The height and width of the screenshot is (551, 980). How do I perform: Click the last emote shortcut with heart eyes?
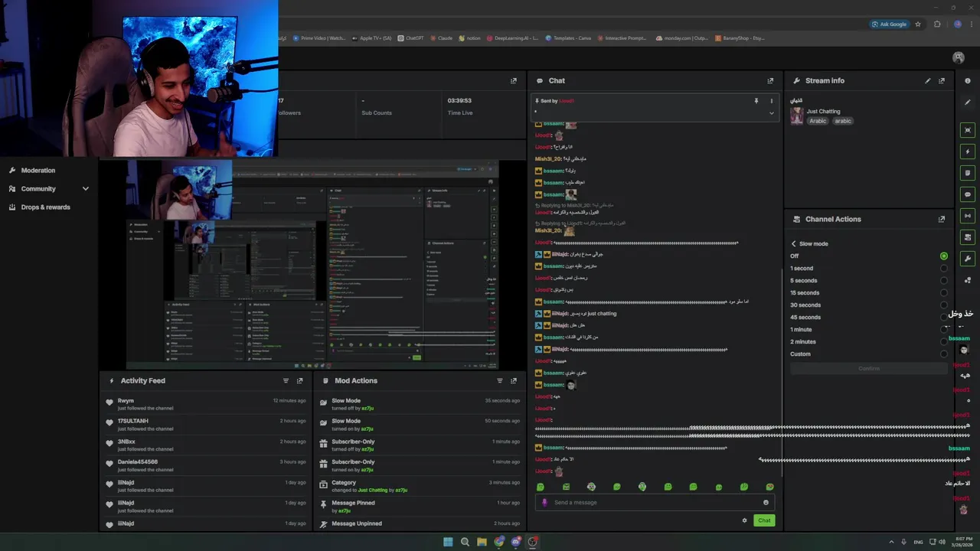[769, 487]
